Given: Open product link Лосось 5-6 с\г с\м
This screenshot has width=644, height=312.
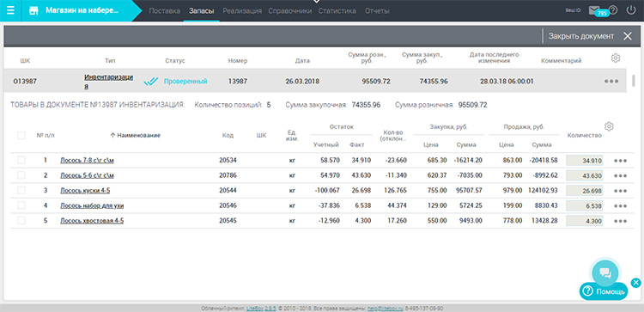Looking at the screenshot, I should pos(87,175).
